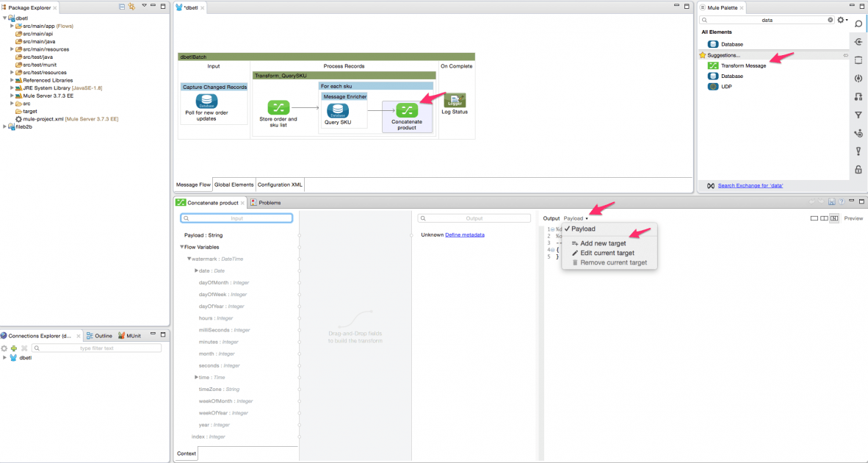
Task: Switch to the Configuration XML tab
Action: pos(280,184)
